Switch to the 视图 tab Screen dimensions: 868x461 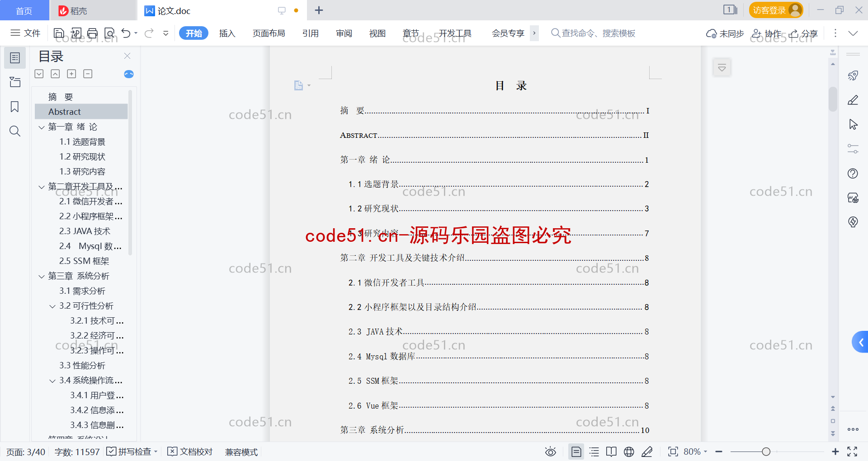point(377,33)
